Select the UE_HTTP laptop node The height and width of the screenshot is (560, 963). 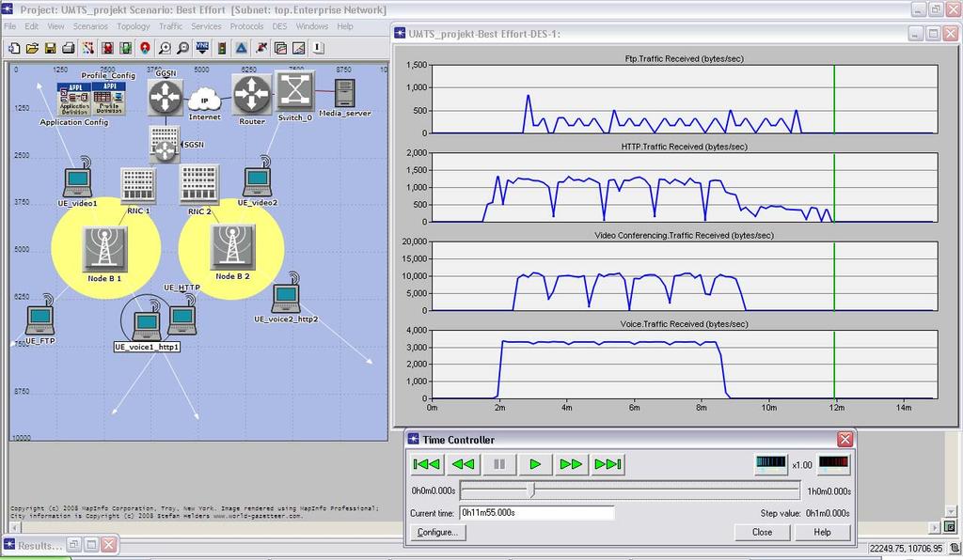pos(182,317)
